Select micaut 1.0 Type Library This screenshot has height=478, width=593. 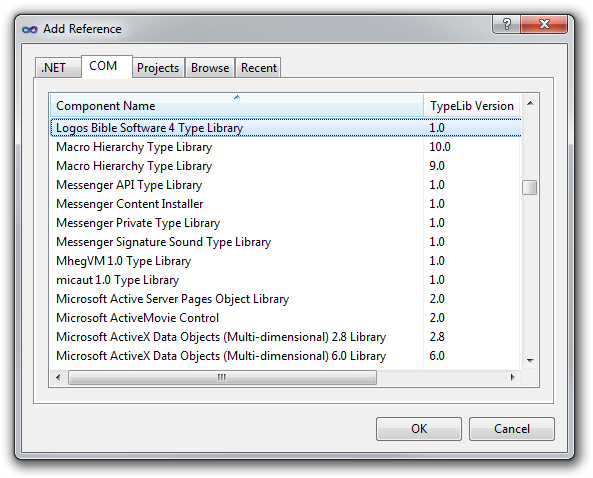286,280
